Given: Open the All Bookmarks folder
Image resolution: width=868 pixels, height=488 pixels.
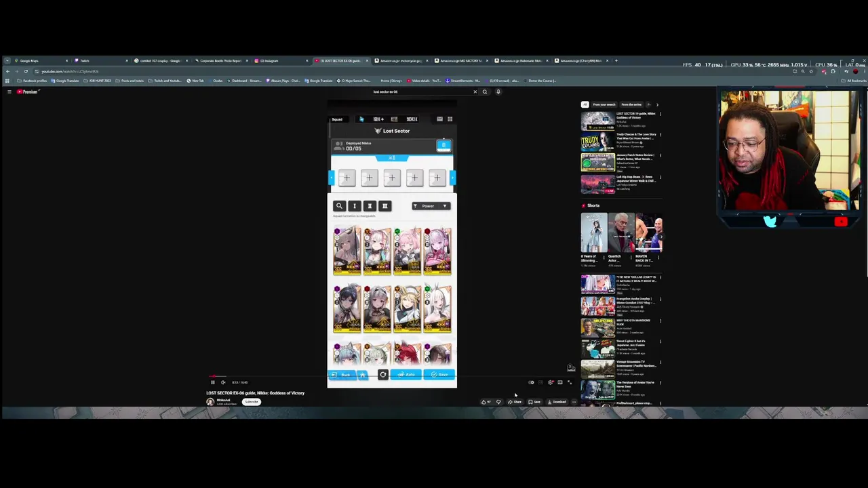Looking at the screenshot, I should 853,81.
